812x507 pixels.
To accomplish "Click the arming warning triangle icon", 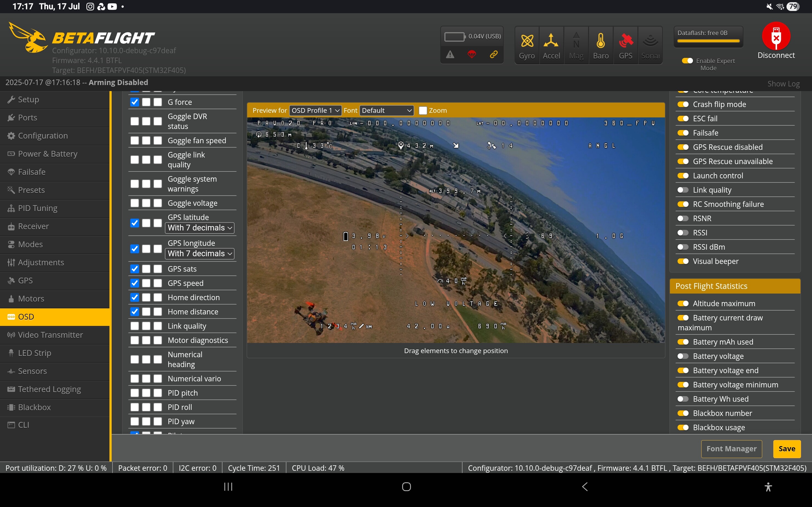I will pos(450,54).
